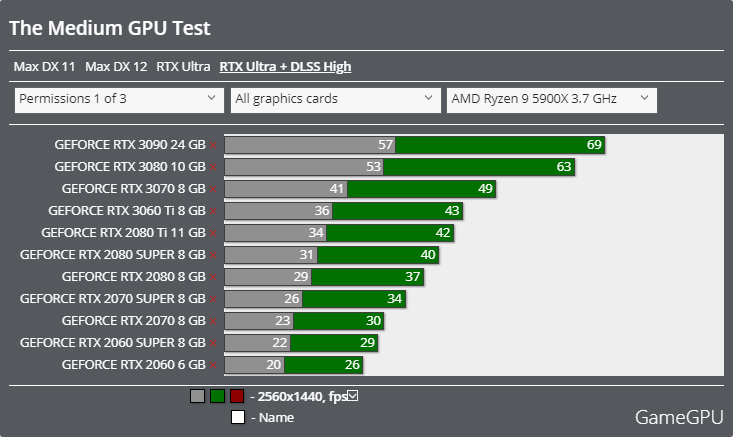The image size is (733, 437).
Task: Click the green bar showing 42 fps
Action: (390, 233)
